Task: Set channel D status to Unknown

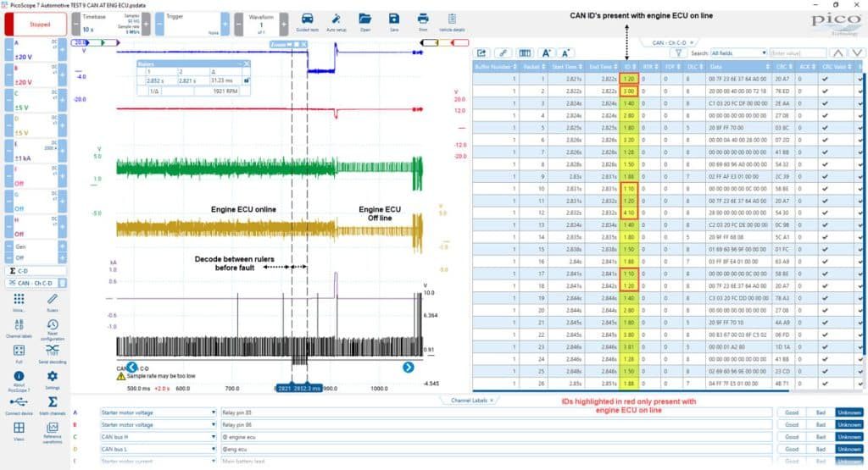Action: tap(849, 449)
